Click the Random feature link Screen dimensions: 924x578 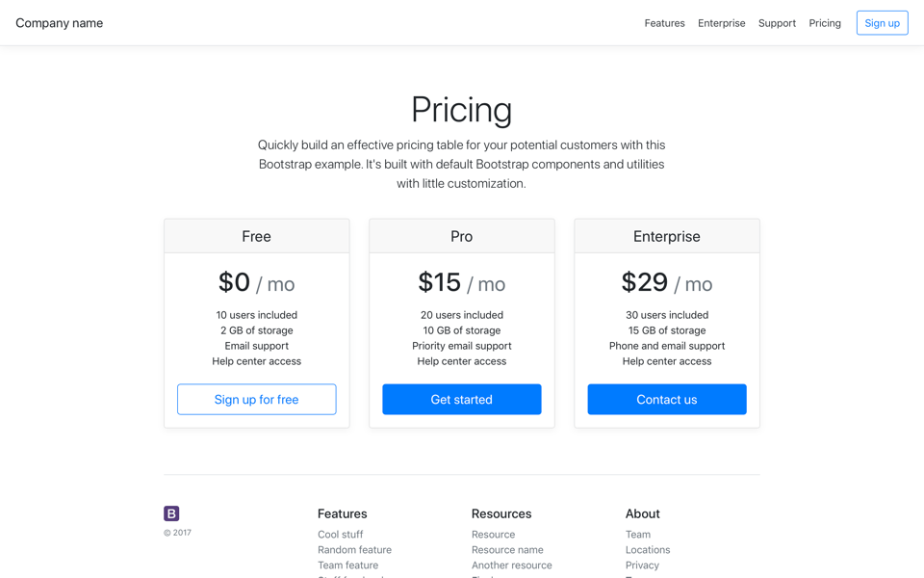click(x=354, y=549)
